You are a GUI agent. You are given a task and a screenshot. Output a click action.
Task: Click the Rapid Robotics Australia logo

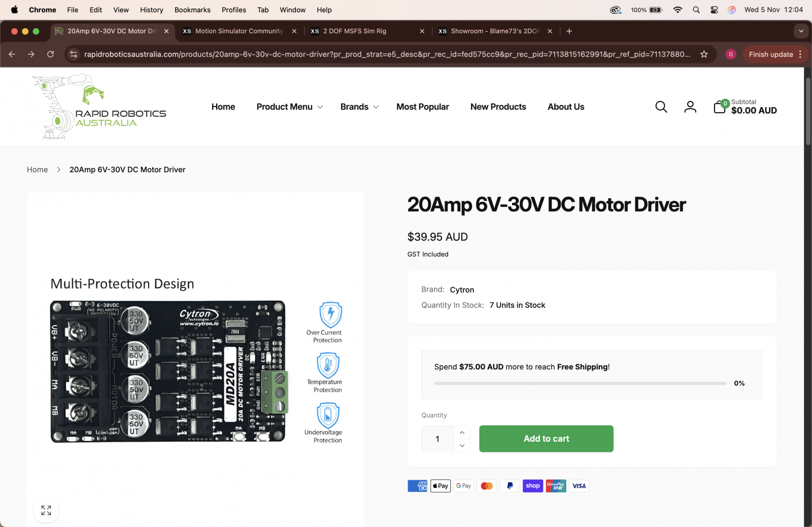pos(99,107)
